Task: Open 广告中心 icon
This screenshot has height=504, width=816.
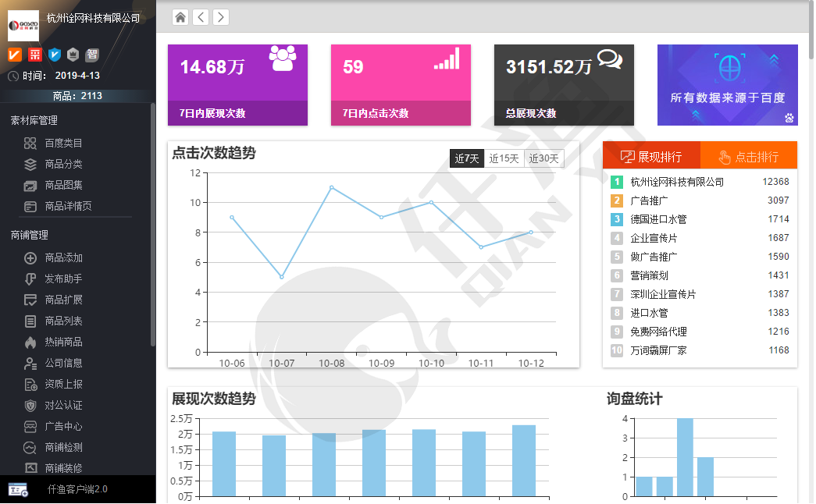Action: click(x=30, y=427)
